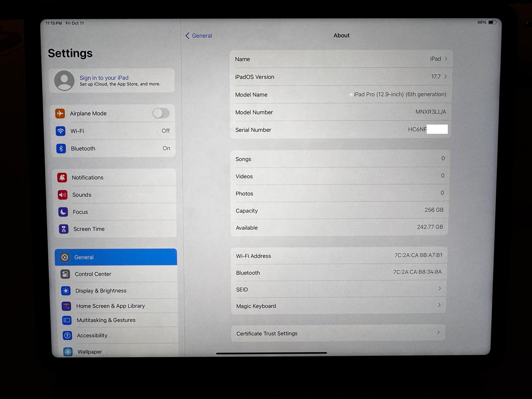Open Sounds via its speaker icon
The height and width of the screenshot is (399, 532).
tap(62, 195)
